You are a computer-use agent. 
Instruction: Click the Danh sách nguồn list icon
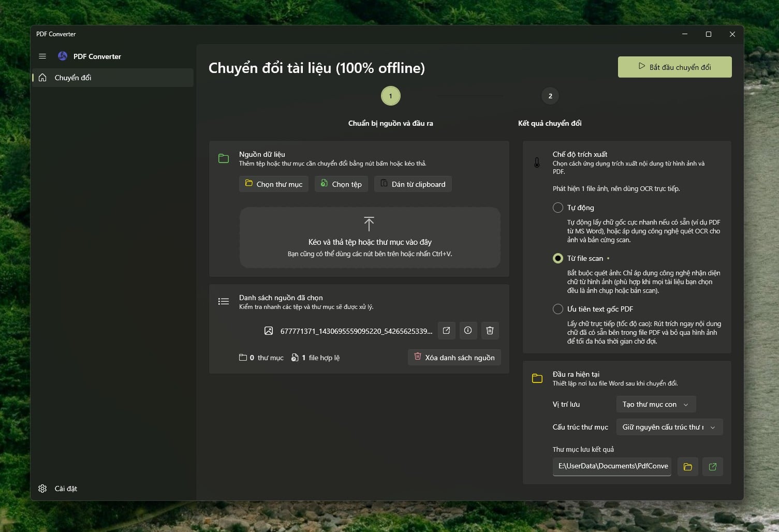[x=224, y=301]
